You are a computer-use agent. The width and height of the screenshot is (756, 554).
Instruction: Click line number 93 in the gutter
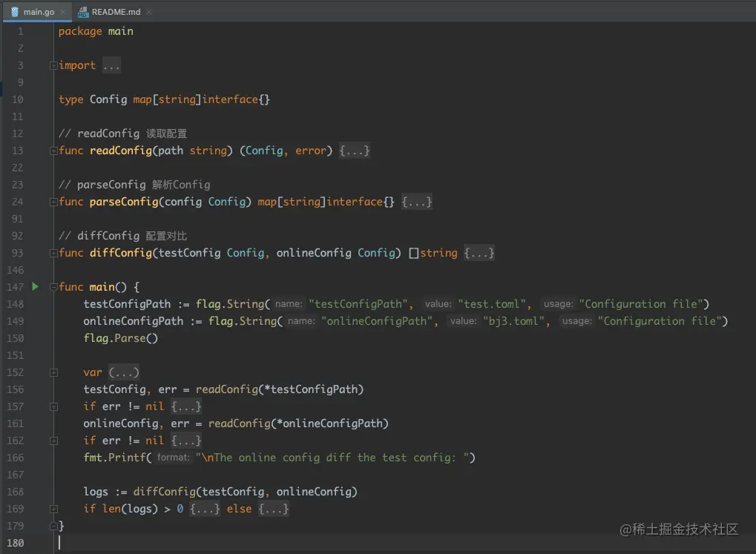tap(17, 253)
